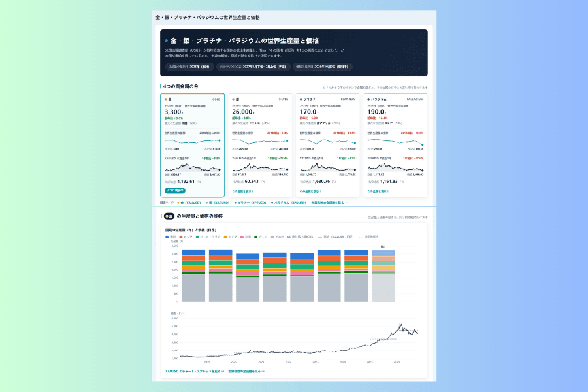The width and height of the screenshot is (588, 392).
Task: Click the dot icon beside プラチナ card title
Action: point(301,99)
